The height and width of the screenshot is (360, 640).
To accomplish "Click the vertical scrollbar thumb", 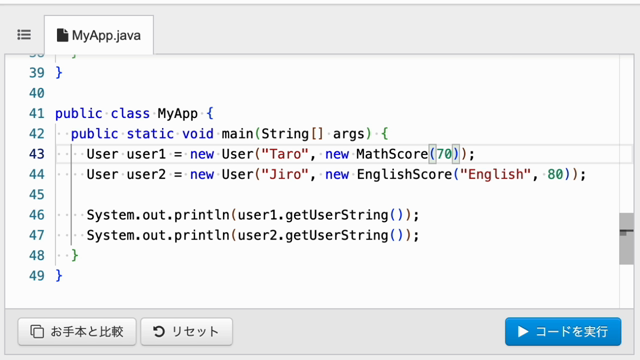I will coord(626,239).
